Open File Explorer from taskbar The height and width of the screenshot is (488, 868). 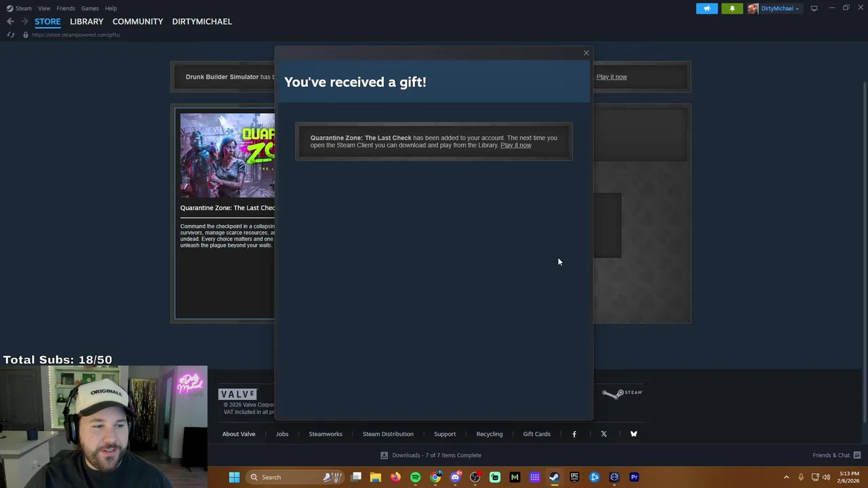376,477
